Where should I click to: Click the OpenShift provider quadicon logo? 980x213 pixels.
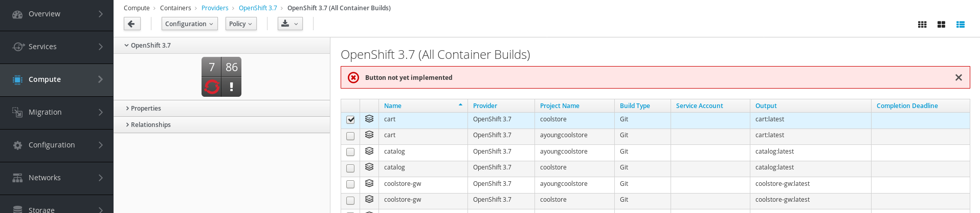click(212, 87)
